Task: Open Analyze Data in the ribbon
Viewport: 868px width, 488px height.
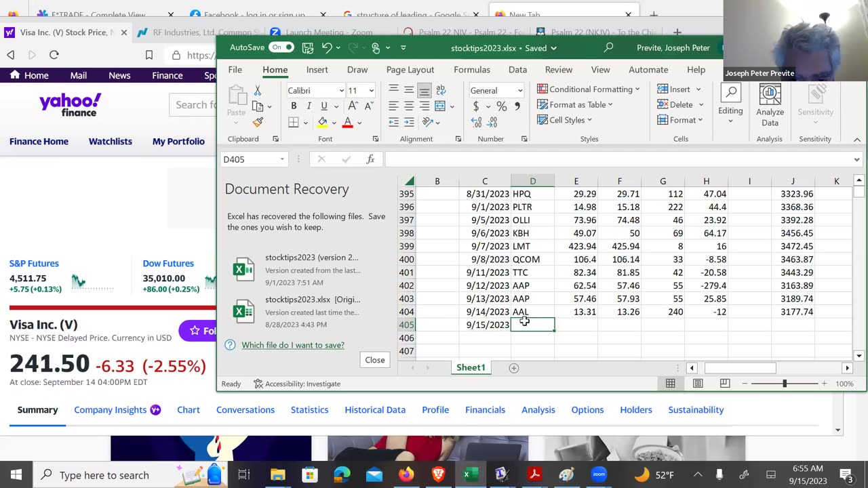Action: pos(770,105)
